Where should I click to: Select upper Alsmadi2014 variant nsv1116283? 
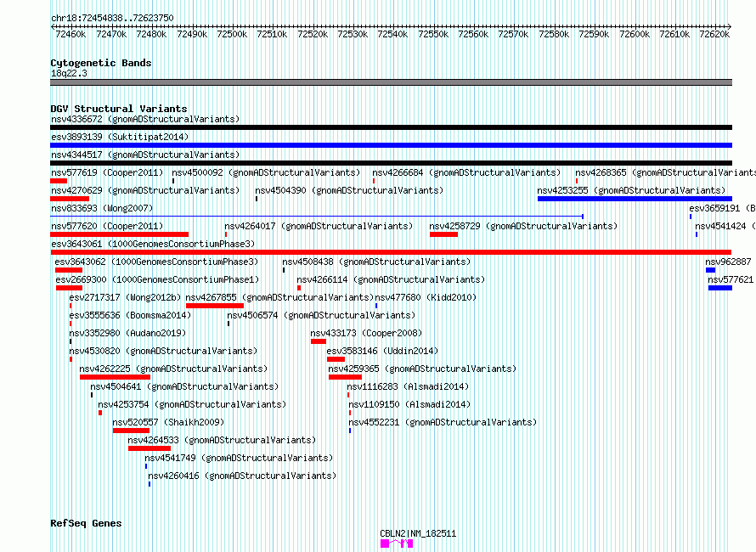408,386
